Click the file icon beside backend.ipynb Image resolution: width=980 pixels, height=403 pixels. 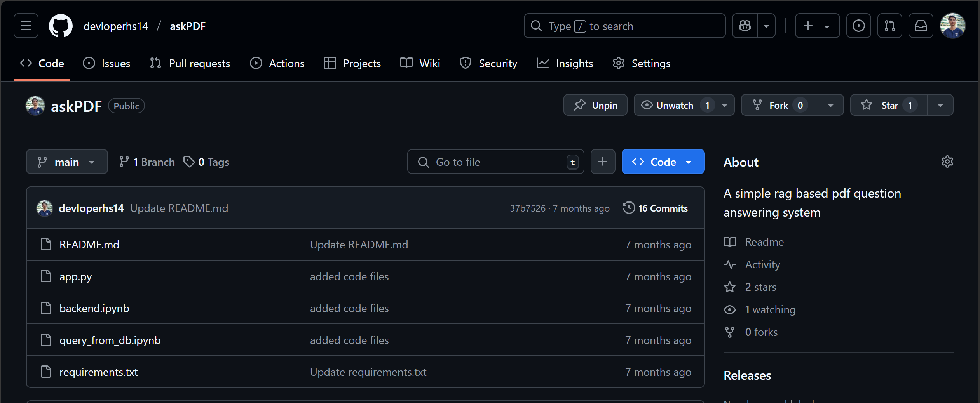(46, 308)
